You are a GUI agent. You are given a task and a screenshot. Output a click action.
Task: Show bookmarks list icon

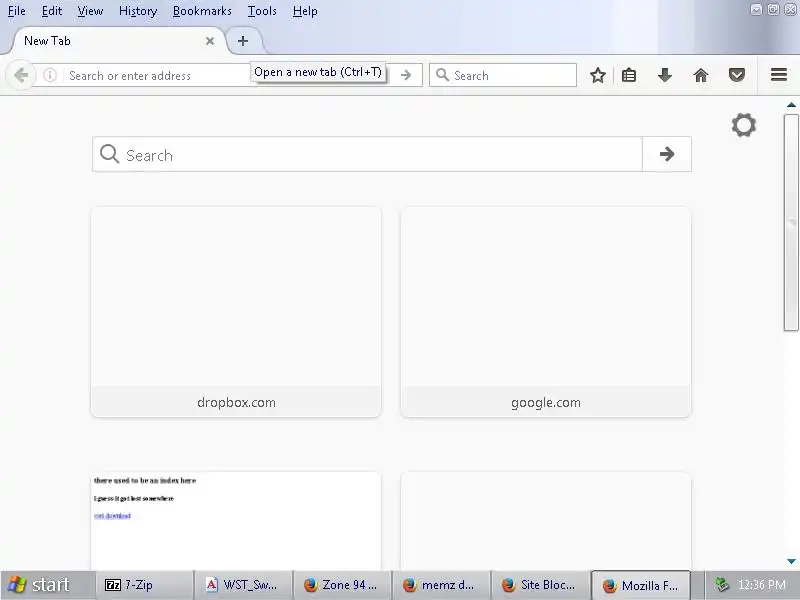[x=629, y=76]
